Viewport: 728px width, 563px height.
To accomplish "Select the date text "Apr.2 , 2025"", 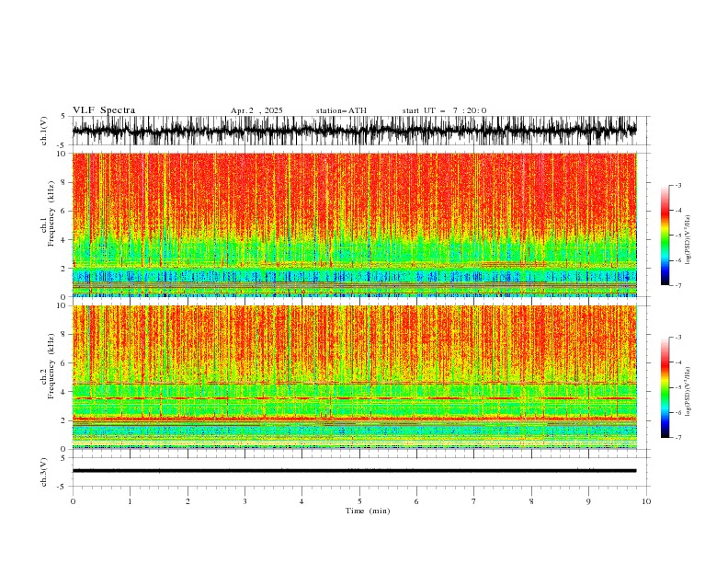I will coord(256,110).
